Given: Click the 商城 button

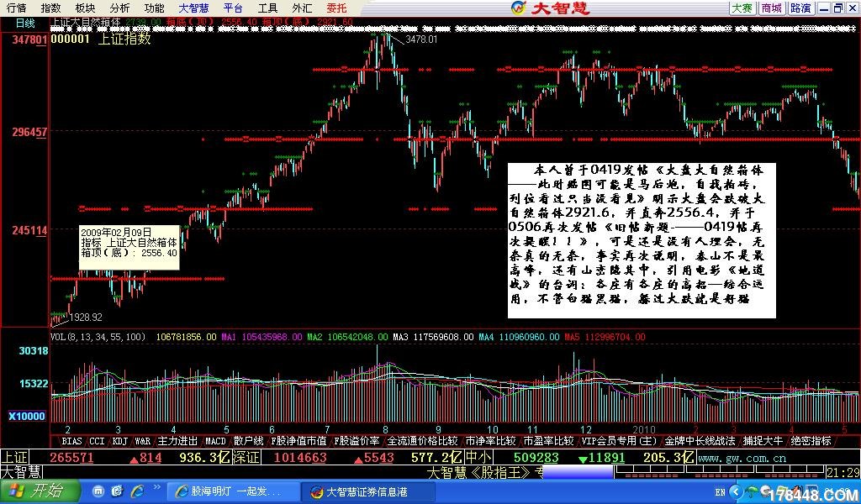Looking at the screenshot, I should 771,8.
